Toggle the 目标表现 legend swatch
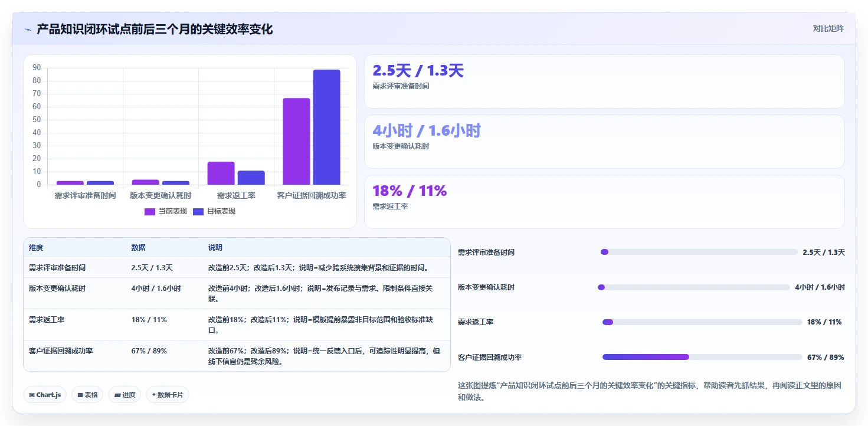This screenshot has width=868, height=426. click(x=198, y=211)
